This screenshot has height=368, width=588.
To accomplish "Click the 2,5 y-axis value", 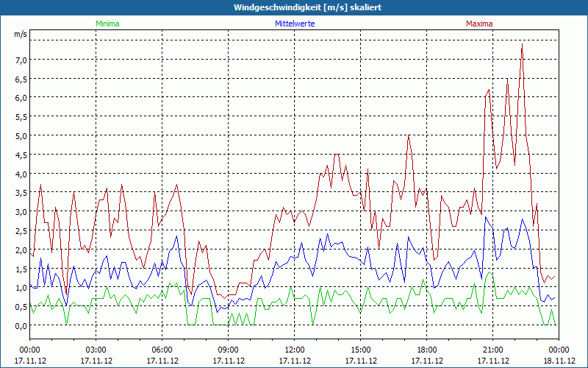I will click(21, 230).
